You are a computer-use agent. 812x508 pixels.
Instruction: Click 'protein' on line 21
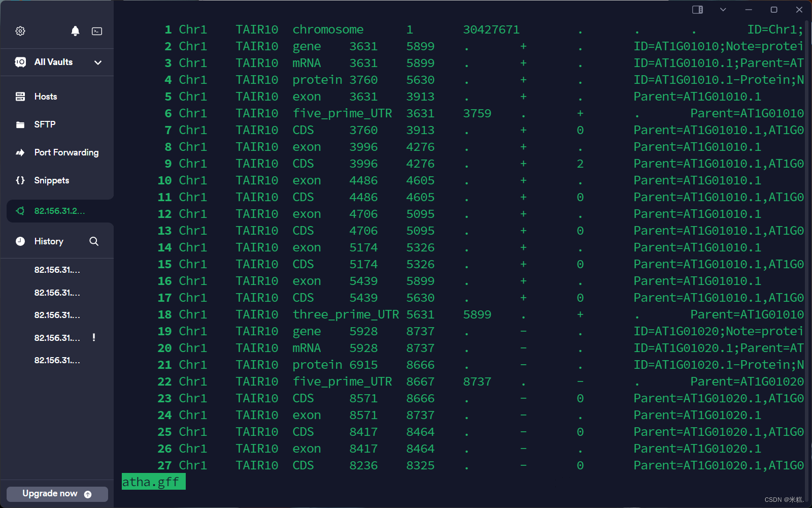317,365
